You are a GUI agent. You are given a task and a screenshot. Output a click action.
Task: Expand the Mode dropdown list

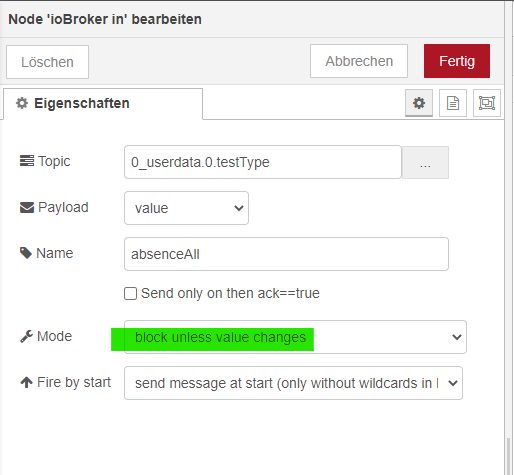tap(295, 337)
